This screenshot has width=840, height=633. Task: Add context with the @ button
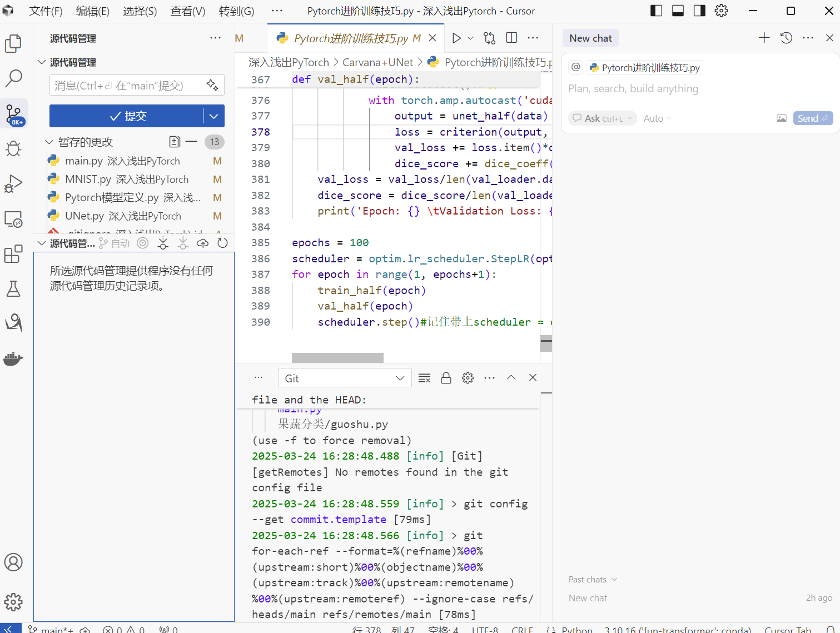point(576,67)
